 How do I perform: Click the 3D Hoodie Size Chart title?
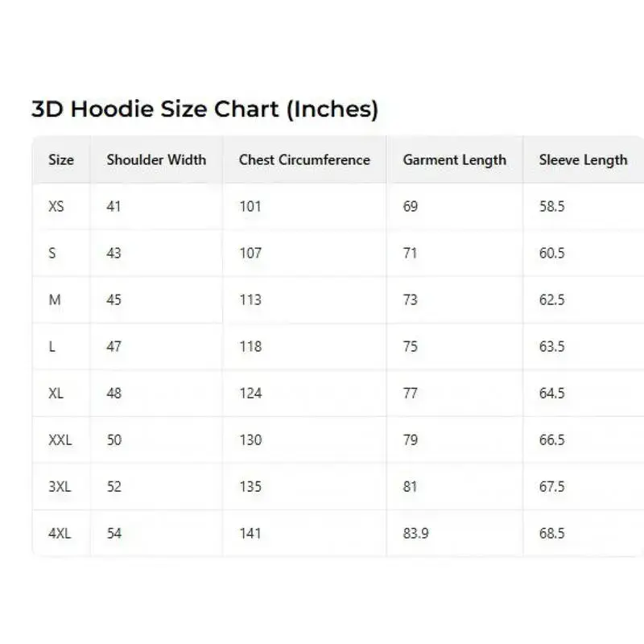[204, 109]
